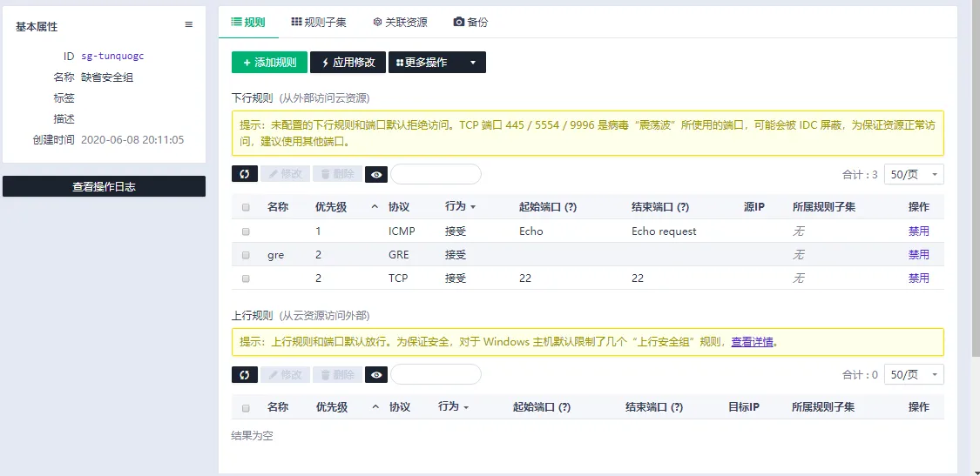The image size is (980, 476).
Task: Click the 下行规则 search input field
Action: tap(436, 174)
